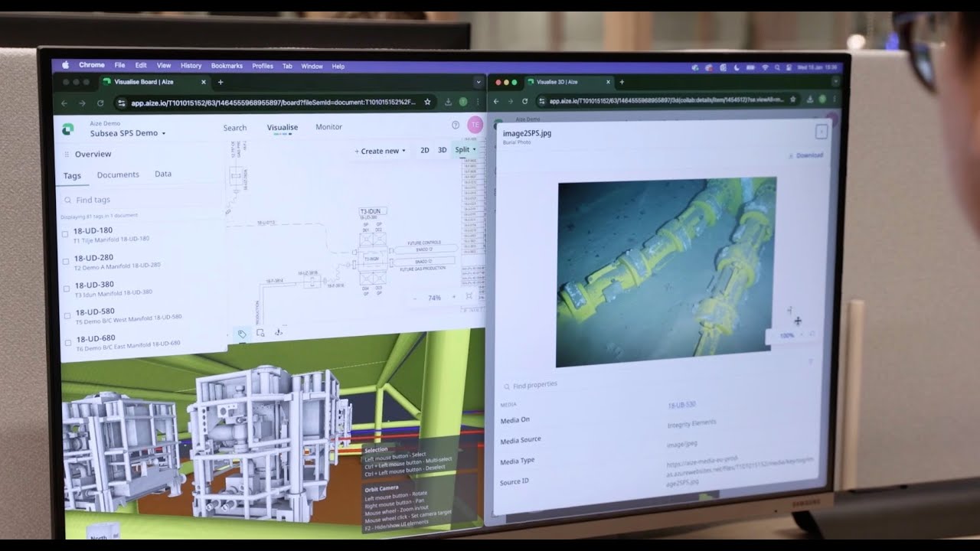
Task: Open downloads in Visualise Board window
Action: tap(448, 102)
